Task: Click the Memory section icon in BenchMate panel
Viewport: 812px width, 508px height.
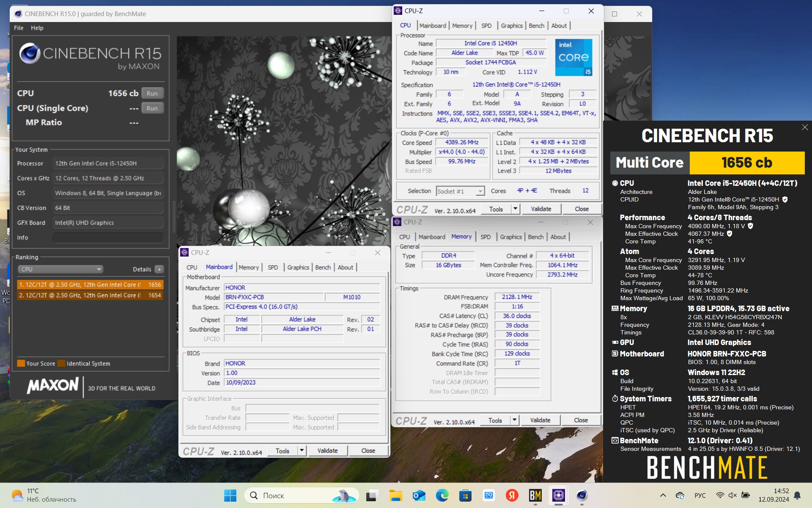Action: coord(615,309)
